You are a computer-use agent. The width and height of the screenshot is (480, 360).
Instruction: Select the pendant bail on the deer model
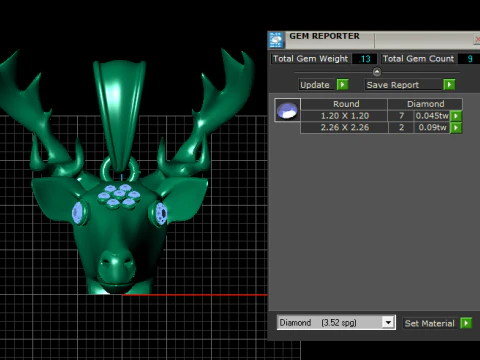coord(119,115)
